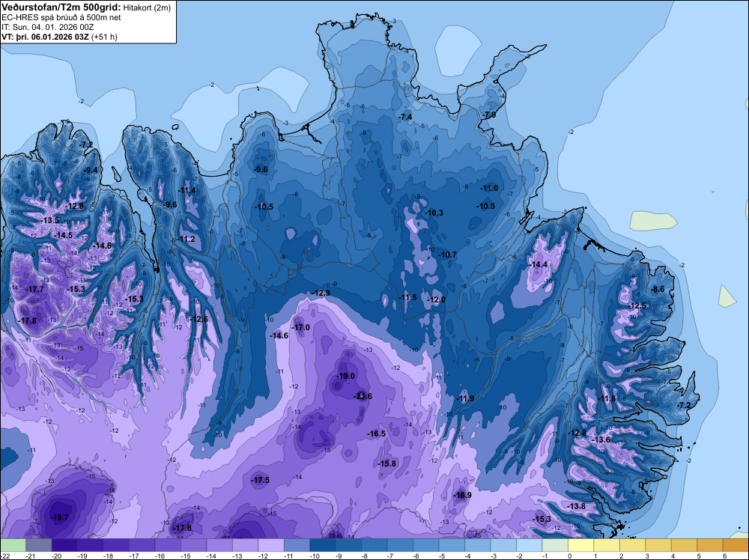Viewport: 749px width, 560px height.
Task: Click the -13.5 temperature label
Action: point(49,221)
